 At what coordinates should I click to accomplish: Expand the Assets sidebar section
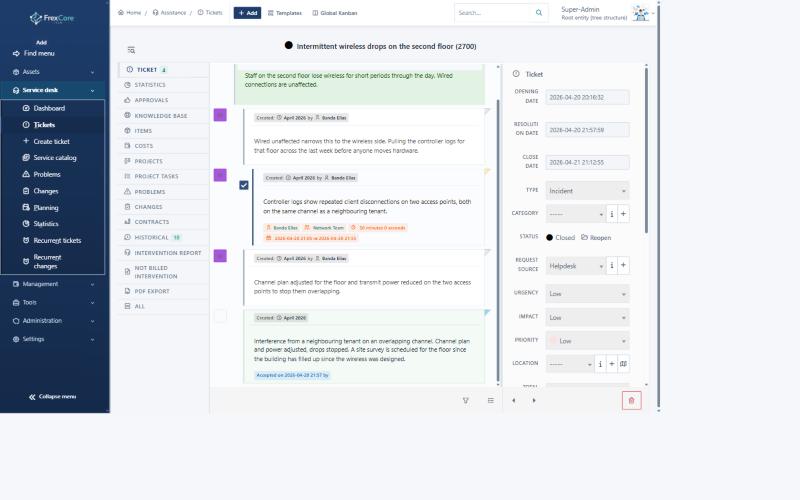(54, 72)
